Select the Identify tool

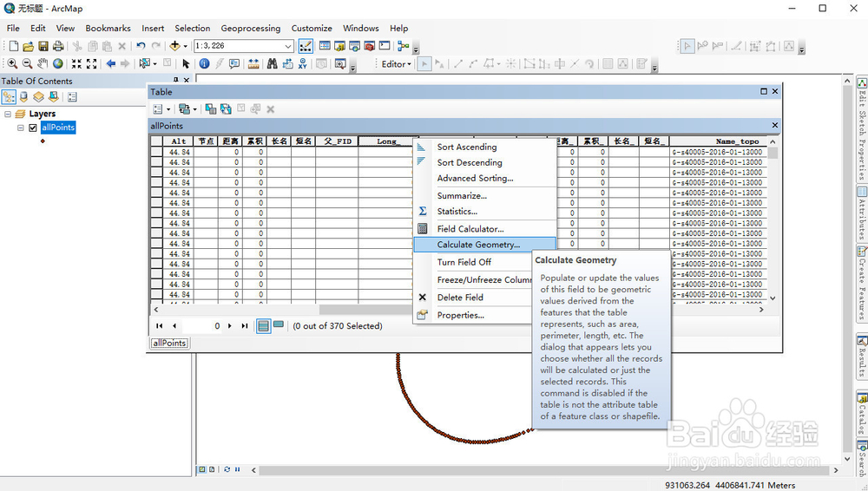(x=204, y=63)
